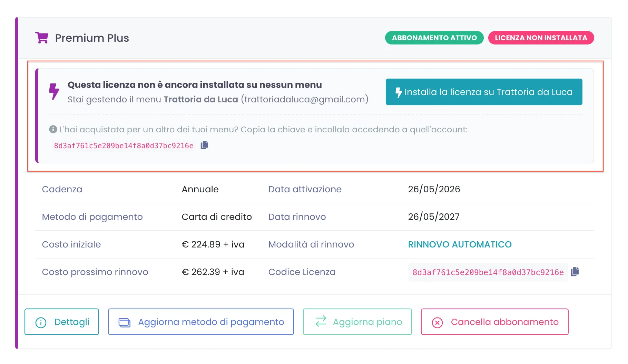This screenshot has width=628, height=364.
Task: Click the ABBONAMENTO ATTIVO badge
Action: coord(434,38)
